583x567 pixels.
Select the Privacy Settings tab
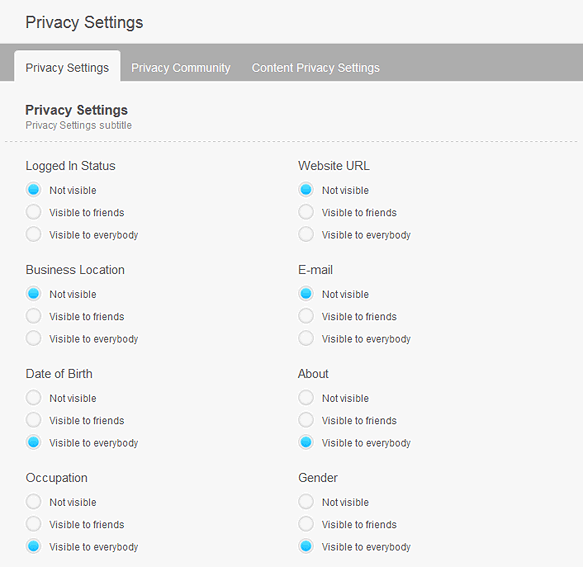67,68
